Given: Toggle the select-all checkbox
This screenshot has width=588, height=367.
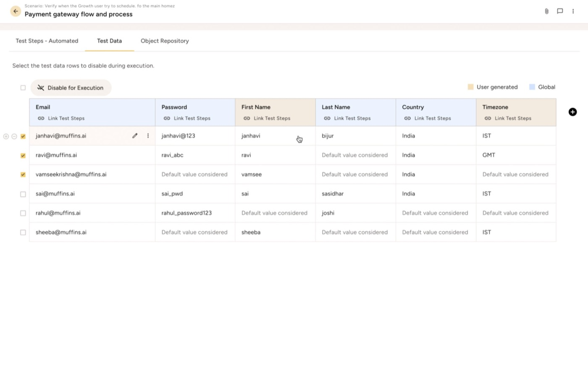Looking at the screenshot, I should (x=23, y=88).
